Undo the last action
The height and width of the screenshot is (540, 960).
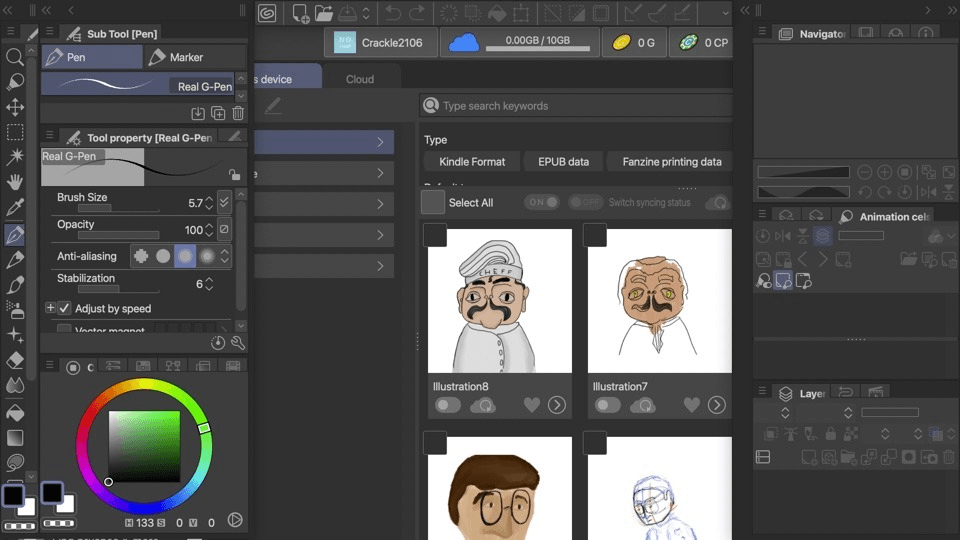[x=393, y=13]
